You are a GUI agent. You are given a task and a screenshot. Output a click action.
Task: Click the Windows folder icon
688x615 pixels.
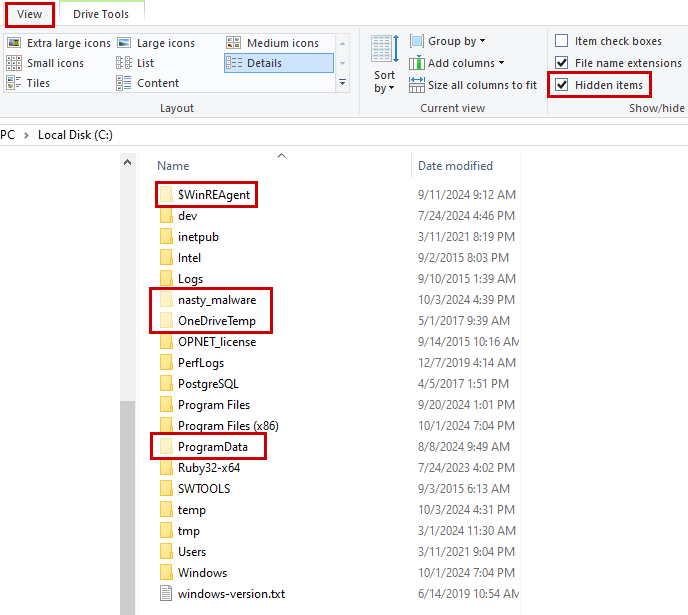click(166, 572)
